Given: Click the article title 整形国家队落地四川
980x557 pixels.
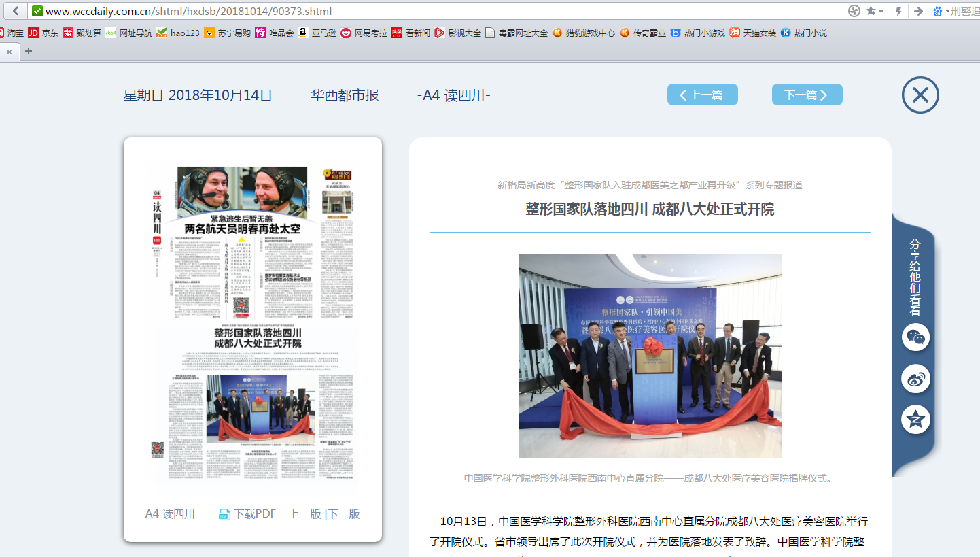Looking at the screenshot, I should [650, 209].
